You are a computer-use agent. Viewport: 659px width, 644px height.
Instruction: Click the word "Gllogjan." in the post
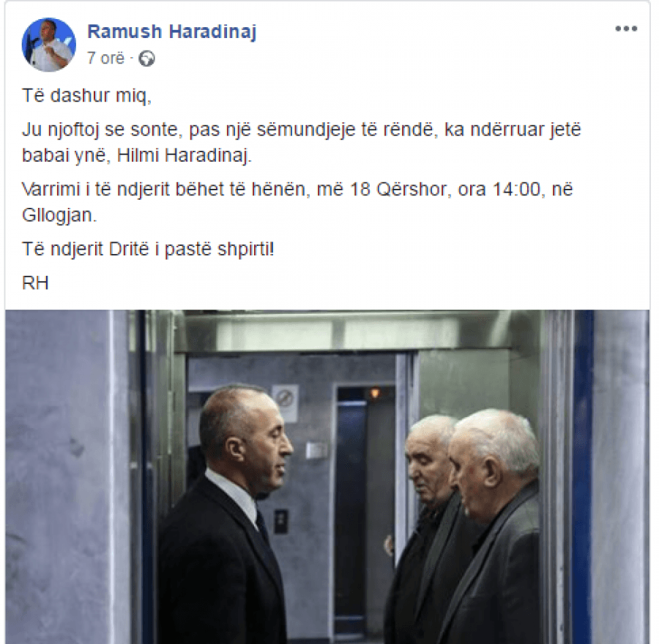(59, 215)
